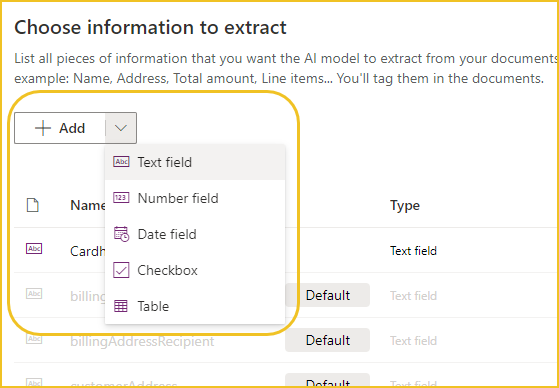
Task: Click the document icon in header row
Action: pyautogui.click(x=33, y=205)
